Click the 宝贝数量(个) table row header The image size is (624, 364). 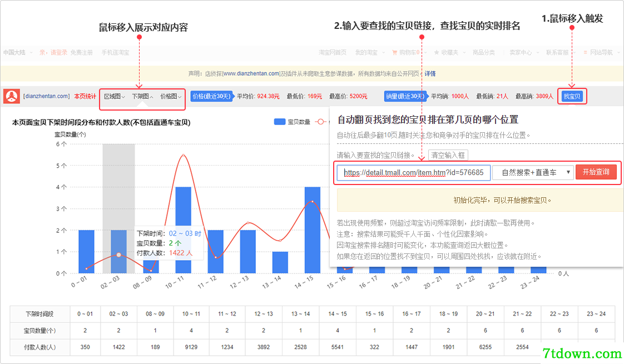pyautogui.click(x=40, y=331)
